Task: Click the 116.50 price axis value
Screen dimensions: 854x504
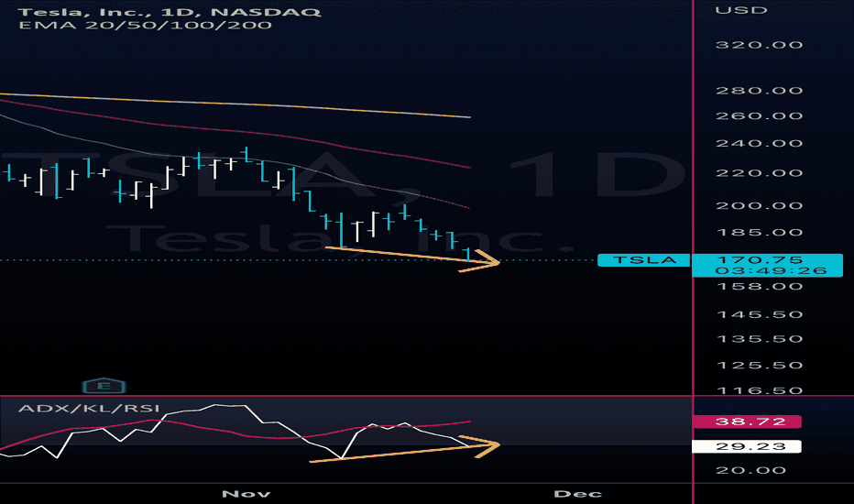Action: [x=760, y=390]
